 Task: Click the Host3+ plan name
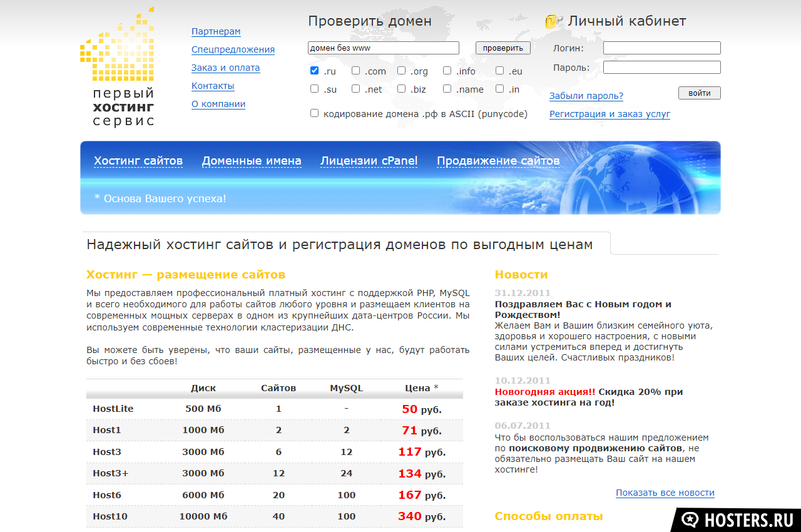point(111,473)
